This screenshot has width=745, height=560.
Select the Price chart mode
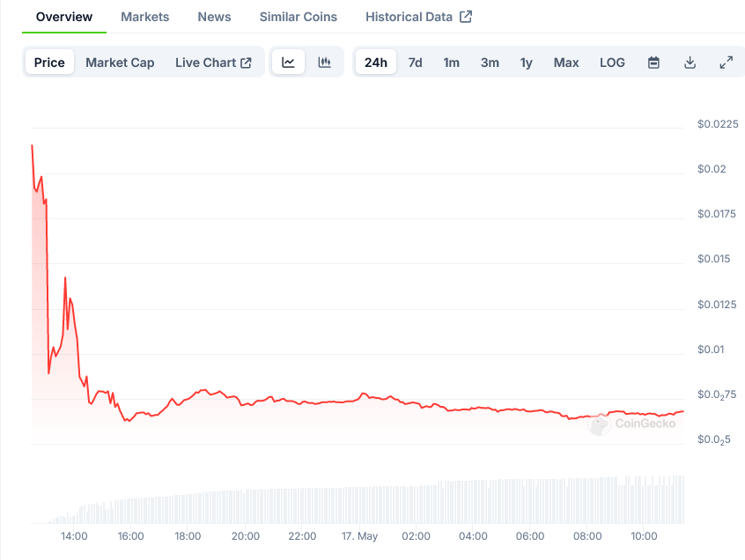point(49,63)
